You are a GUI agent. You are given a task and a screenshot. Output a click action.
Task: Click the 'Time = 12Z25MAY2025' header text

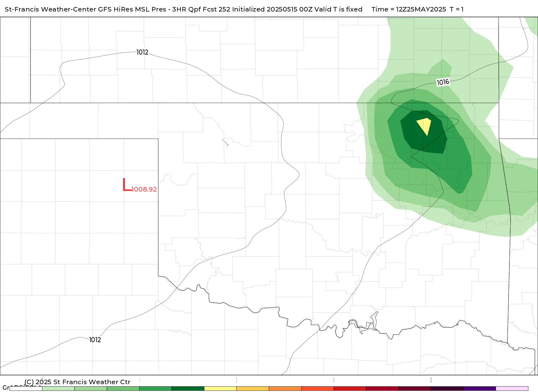[409, 9]
